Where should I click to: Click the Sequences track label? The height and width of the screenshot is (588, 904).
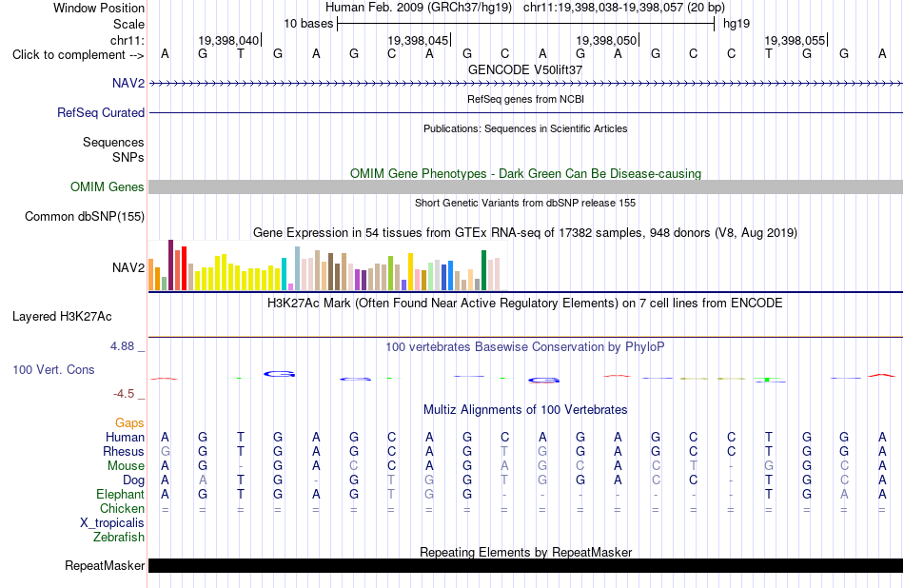pyautogui.click(x=113, y=143)
